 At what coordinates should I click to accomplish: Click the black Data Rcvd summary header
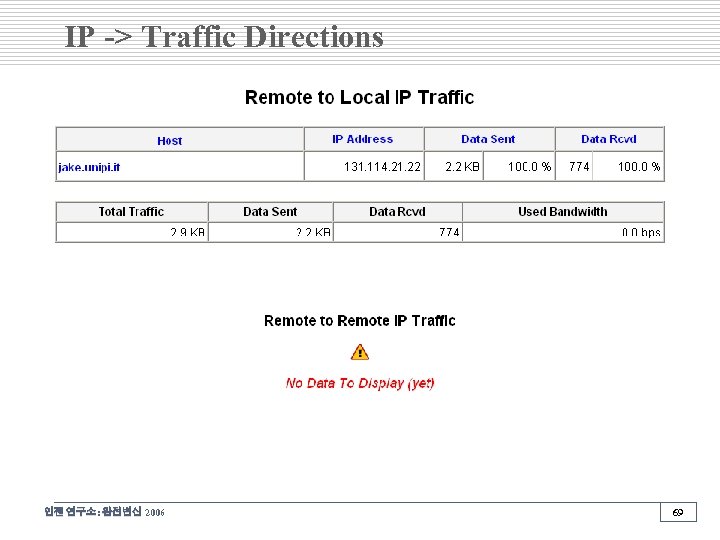point(398,212)
